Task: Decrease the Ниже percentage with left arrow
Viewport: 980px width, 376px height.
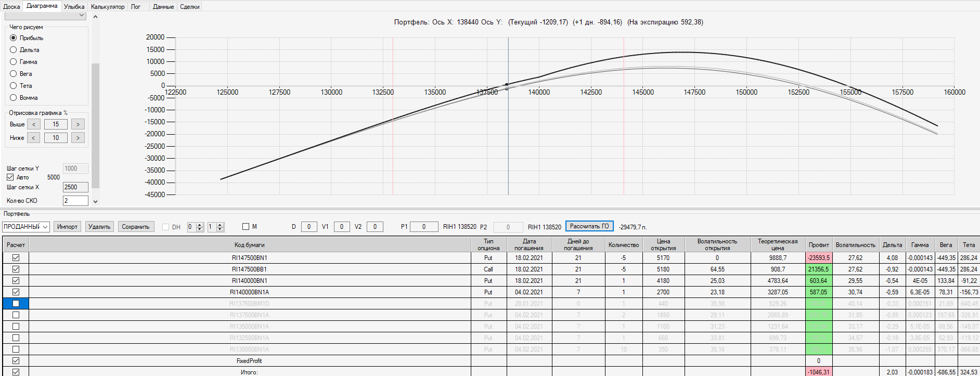Action: coord(33,138)
